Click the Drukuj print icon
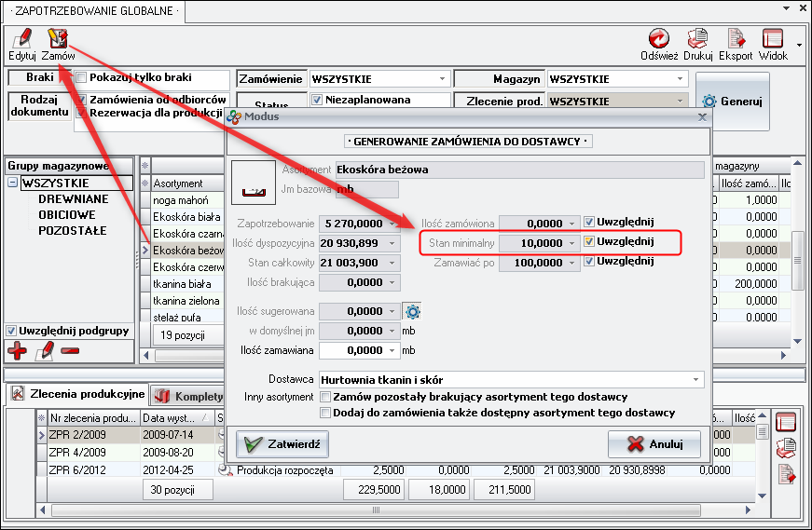This screenshot has width=812, height=530. 698,38
